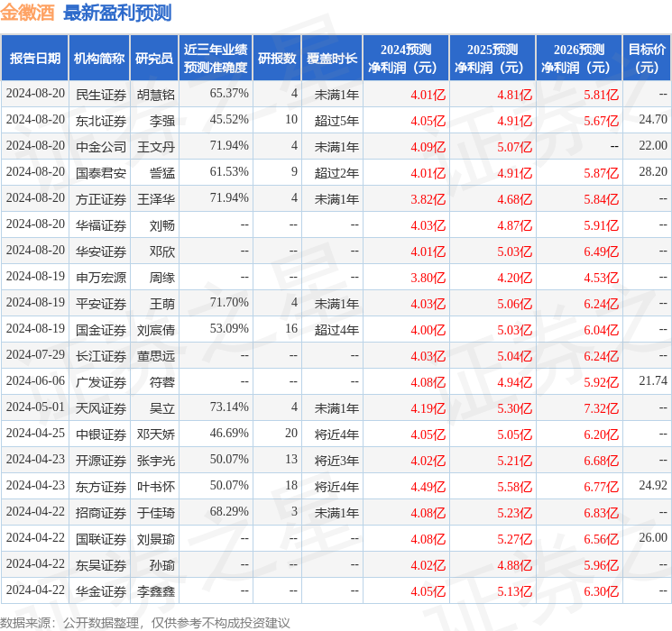The image size is (672, 631).
Task: Click the 目标价 column header
Action: pyautogui.click(x=647, y=59)
